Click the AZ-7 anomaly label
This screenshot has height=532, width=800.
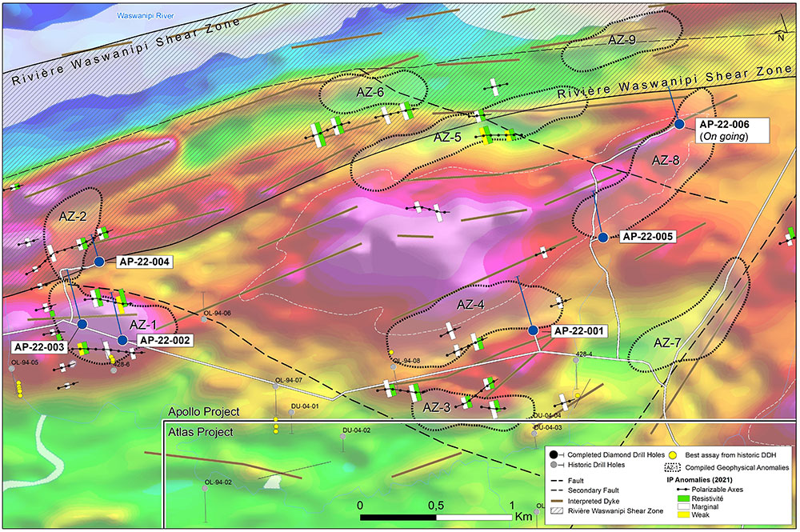pos(667,342)
